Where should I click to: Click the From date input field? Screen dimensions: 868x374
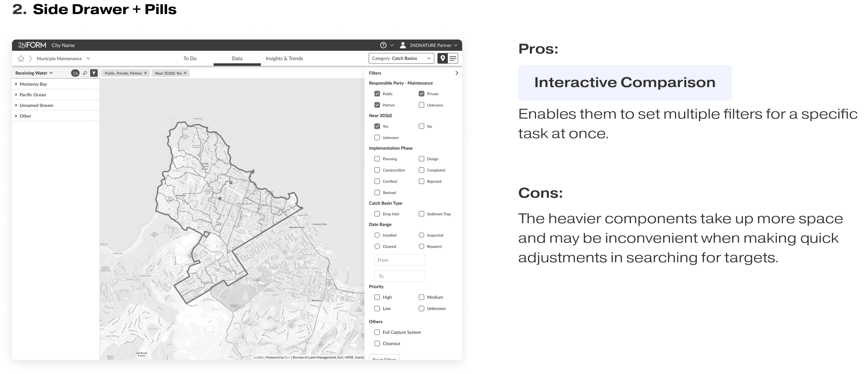pos(399,260)
